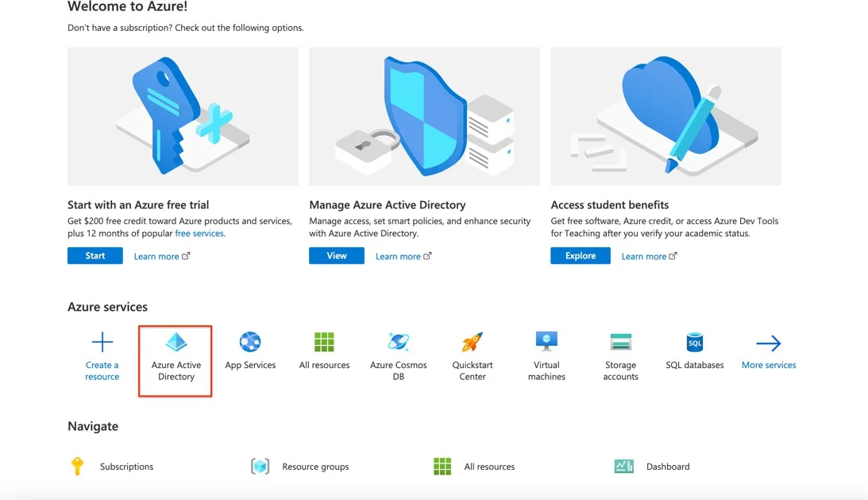Open the Azure Cosmos DB planet icon
This screenshot has width=868, height=500.
pos(399,342)
